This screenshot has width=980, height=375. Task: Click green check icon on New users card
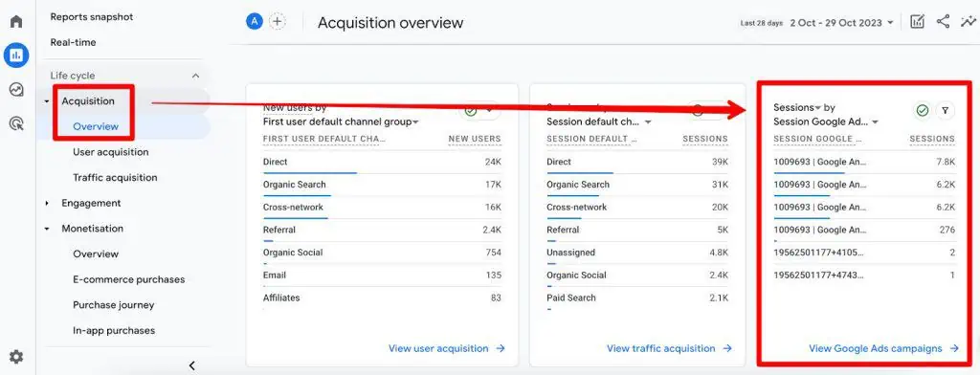pos(471,111)
